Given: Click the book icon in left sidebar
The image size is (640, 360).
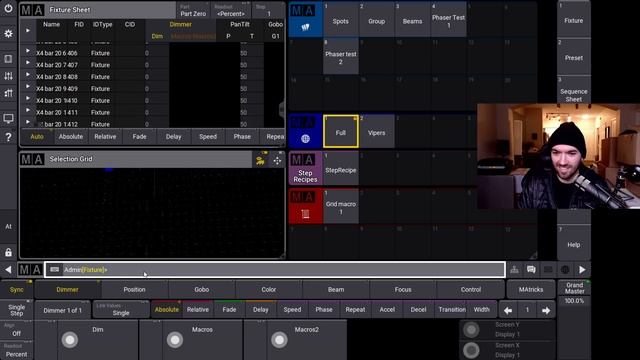Looking at the screenshot, I should [8, 59].
